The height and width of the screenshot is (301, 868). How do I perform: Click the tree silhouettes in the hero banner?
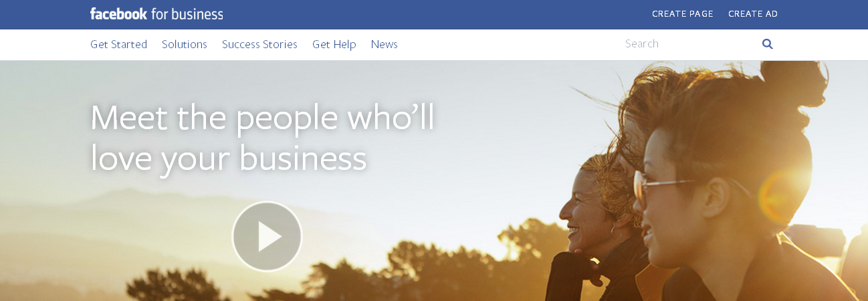click(401, 271)
